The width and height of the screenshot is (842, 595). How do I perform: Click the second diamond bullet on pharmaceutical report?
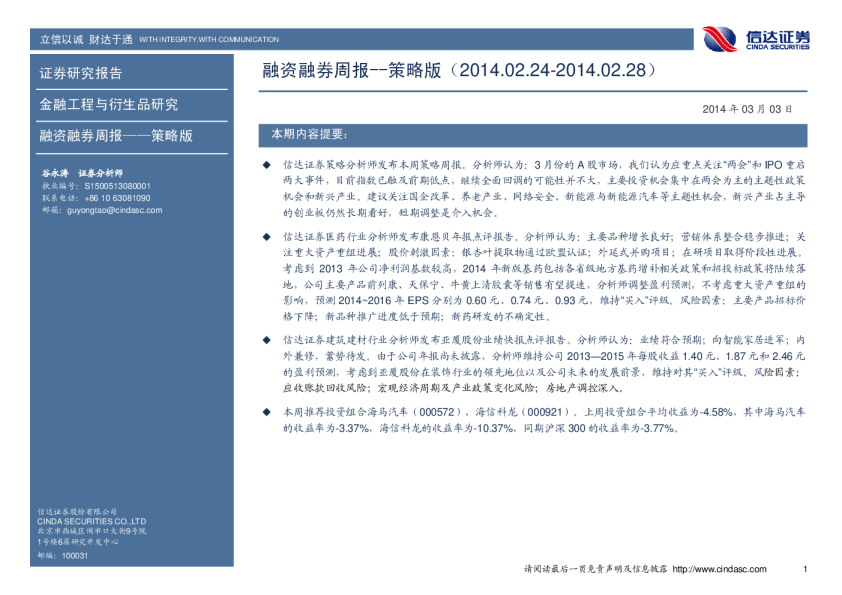click(x=265, y=236)
